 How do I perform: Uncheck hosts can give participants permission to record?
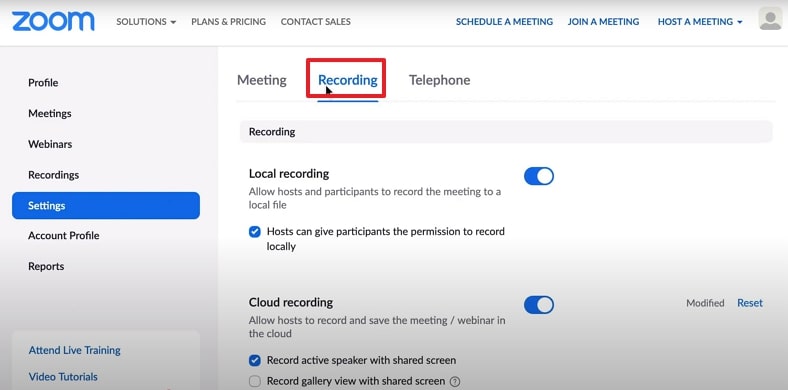click(x=255, y=232)
